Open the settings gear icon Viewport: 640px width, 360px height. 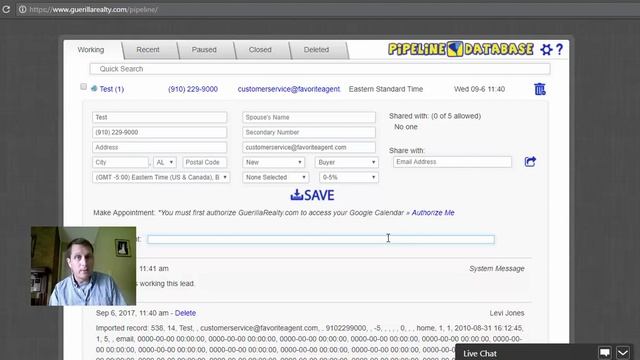coord(546,50)
